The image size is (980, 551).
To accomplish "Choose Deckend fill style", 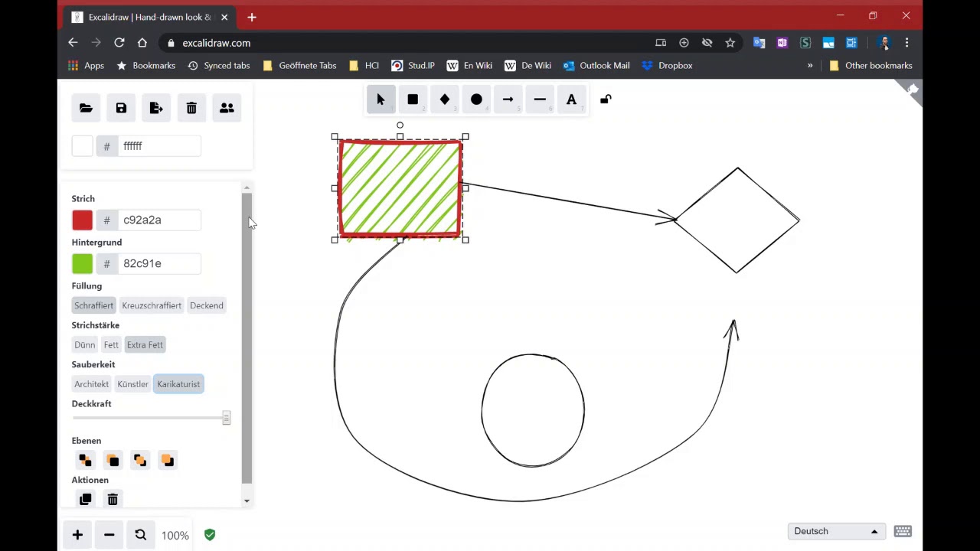I will click(x=207, y=305).
